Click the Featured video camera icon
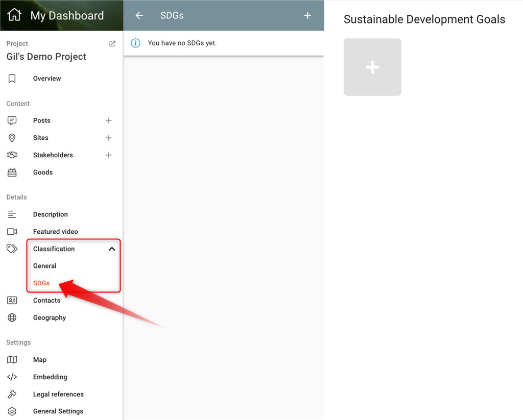 coord(12,232)
